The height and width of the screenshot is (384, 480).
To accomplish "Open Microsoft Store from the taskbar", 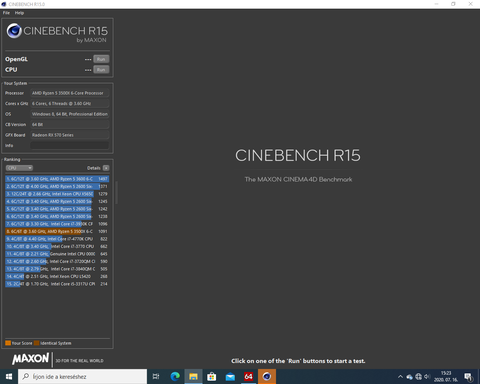I will [x=212, y=377].
